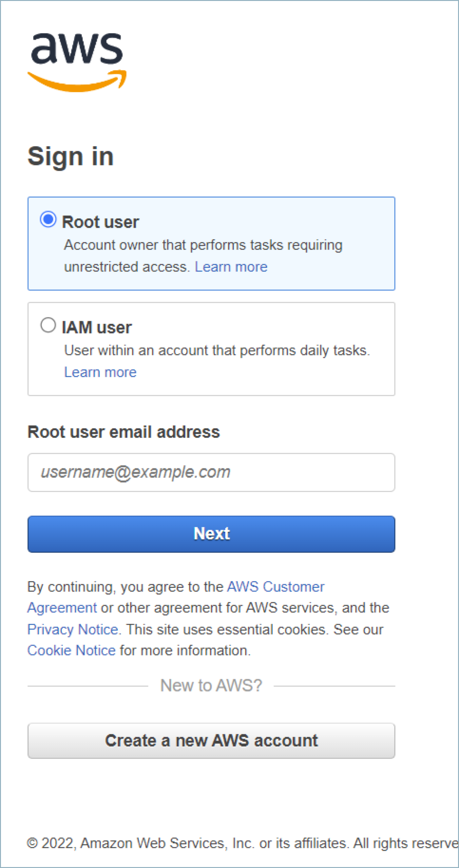The width and height of the screenshot is (459, 868).
Task: Click the IAM user daily tasks description
Action: 217,351
